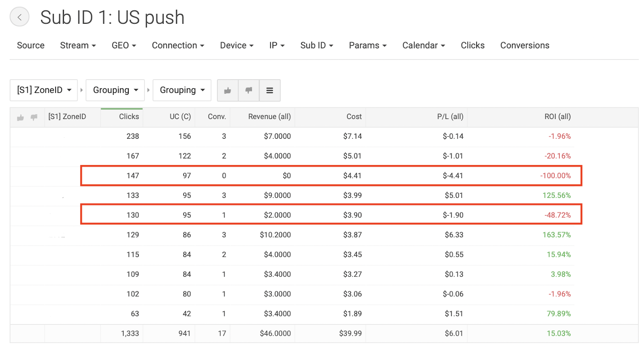Switch to the Conversions tab
The width and height of the screenshot is (644, 349).
click(x=525, y=45)
